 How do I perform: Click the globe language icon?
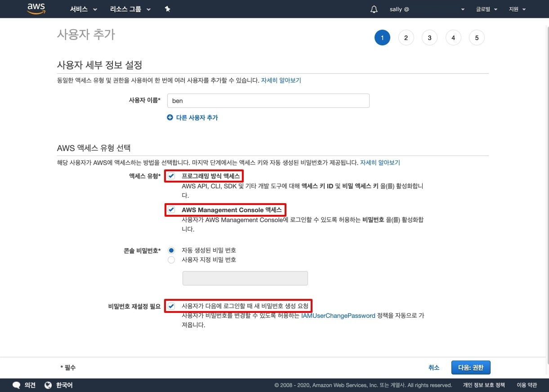coord(49,385)
